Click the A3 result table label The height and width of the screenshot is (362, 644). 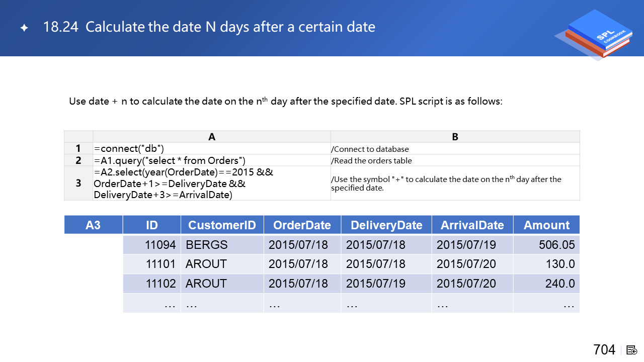[93, 225]
